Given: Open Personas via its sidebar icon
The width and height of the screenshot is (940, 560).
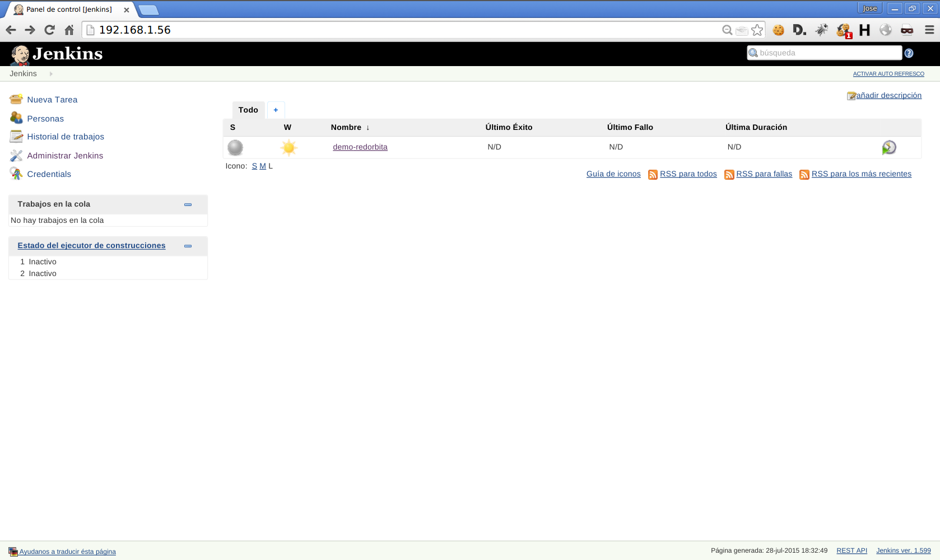Looking at the screenshot, I should (x=16, y=118).
